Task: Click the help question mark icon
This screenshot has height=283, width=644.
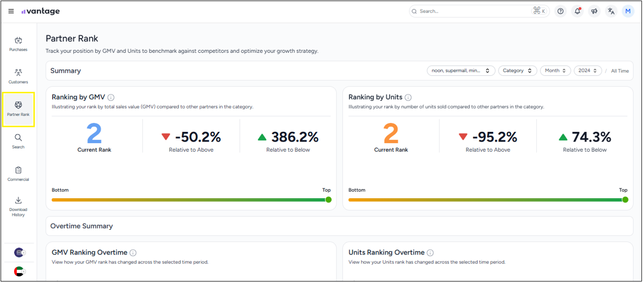Action: click(560, 12)
